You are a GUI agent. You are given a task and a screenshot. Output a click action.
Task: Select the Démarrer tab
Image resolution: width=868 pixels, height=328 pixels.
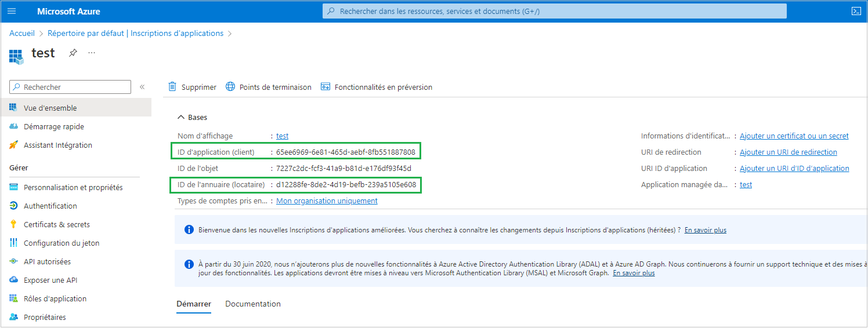tap(193, 304)
